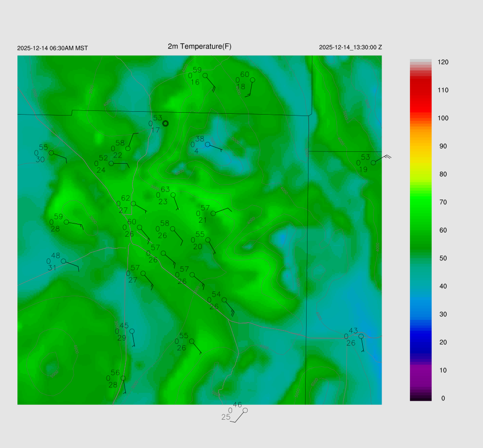This screenshot has height=448, width=483.
Task: Select the station circle showing 54 over 26
Action: (224, 300)
